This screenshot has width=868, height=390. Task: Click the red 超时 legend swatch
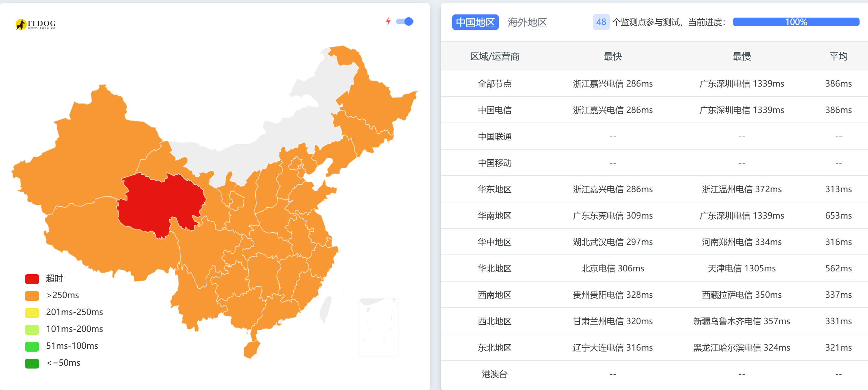32,278
